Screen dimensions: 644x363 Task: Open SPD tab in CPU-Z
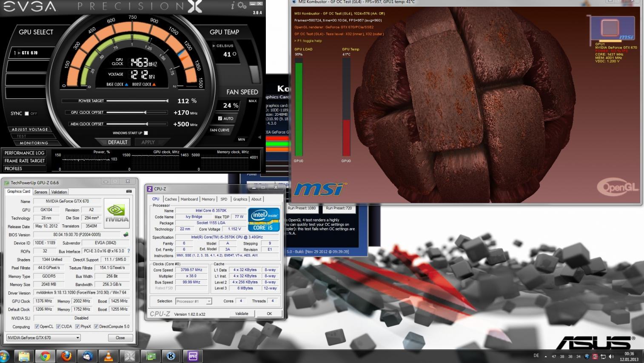(224, 199)
